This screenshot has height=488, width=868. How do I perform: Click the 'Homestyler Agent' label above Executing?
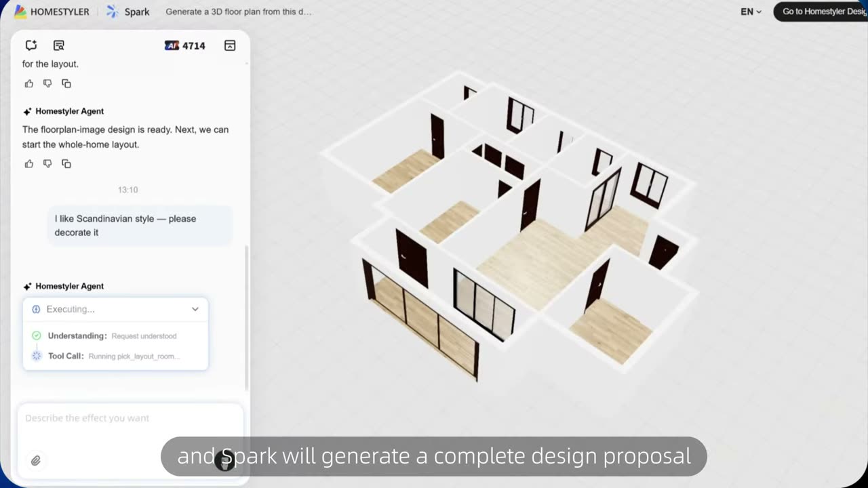[69, 286]
